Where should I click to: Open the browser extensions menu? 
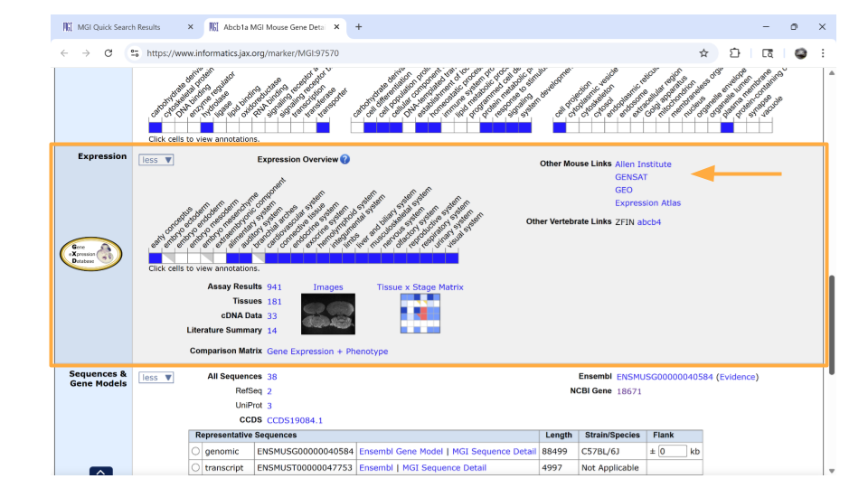pos(734,53)
